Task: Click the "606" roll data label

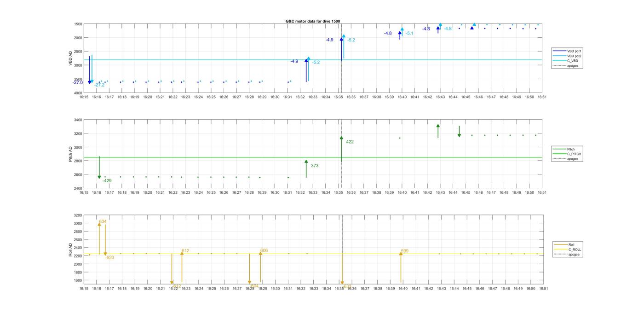Action: click(264, 250)
